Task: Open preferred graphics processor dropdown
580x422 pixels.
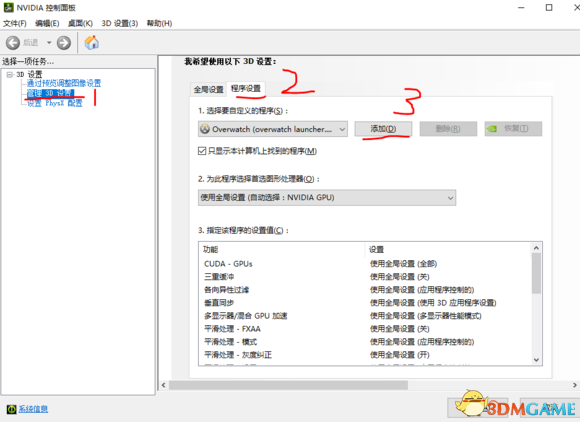Action: pyautogui.click(x=327, y=198)
